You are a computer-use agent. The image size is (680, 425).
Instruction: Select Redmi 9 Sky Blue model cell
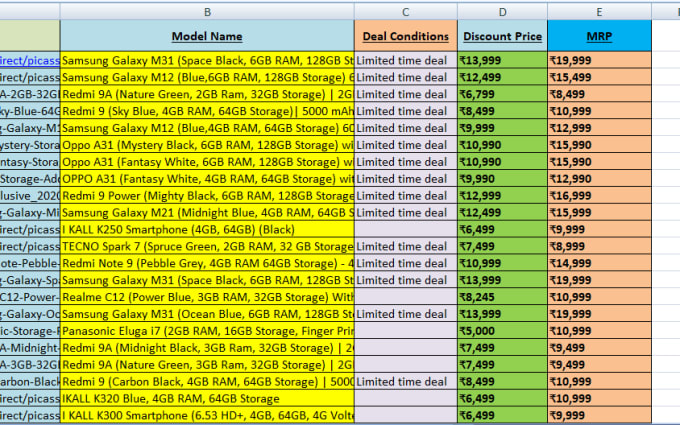tap(207, 111)
